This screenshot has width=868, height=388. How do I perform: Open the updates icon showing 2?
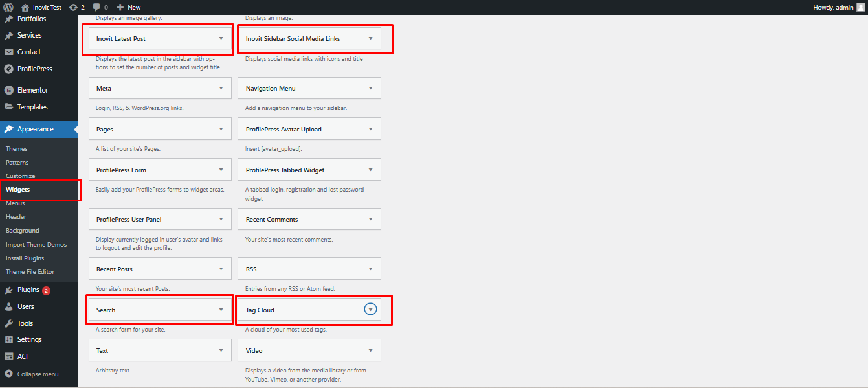(x=73, y=7)
